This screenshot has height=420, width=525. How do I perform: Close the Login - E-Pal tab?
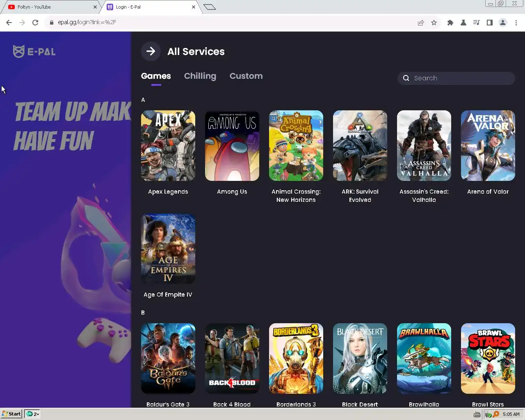point(194,7)
